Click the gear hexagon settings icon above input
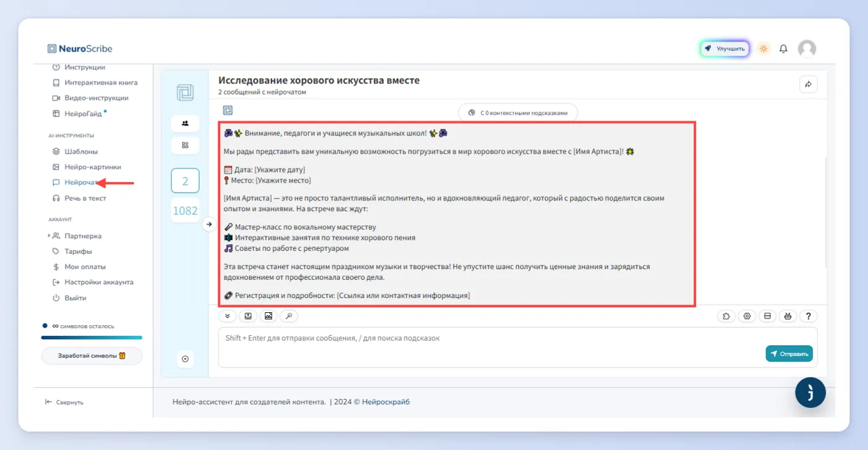 [747, 316]
